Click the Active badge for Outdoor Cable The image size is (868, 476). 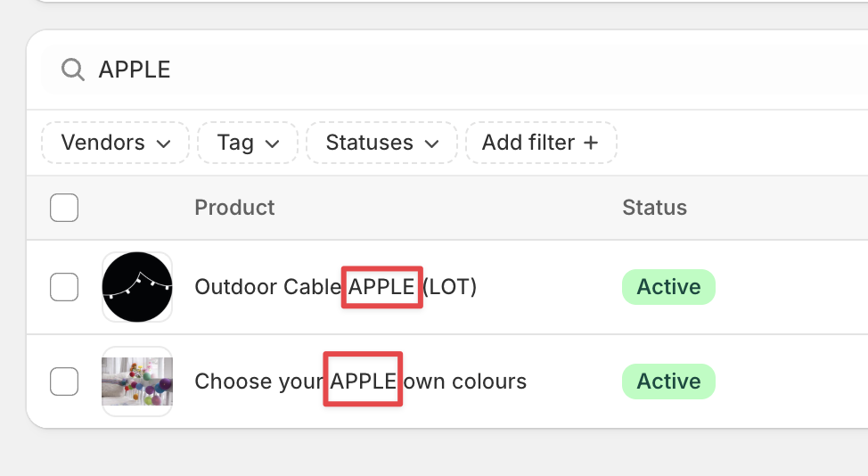[668, 287]
